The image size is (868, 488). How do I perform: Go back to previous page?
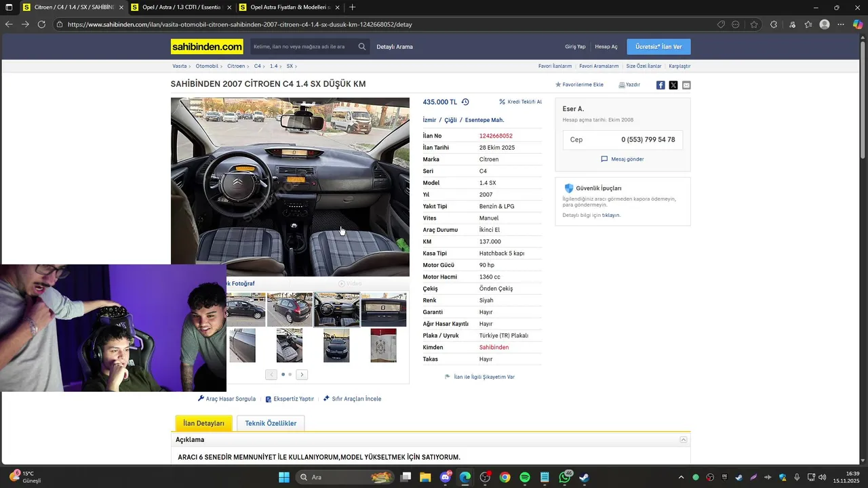(9, 24)
